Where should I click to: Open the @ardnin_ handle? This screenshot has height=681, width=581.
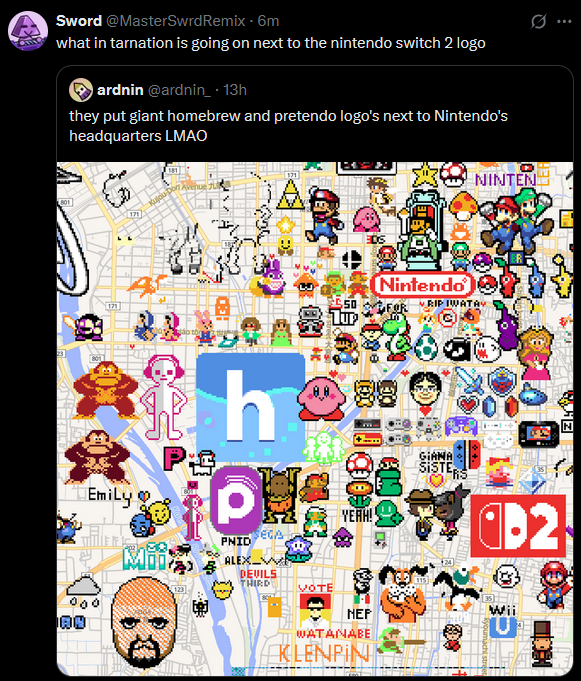click(179, 90)
